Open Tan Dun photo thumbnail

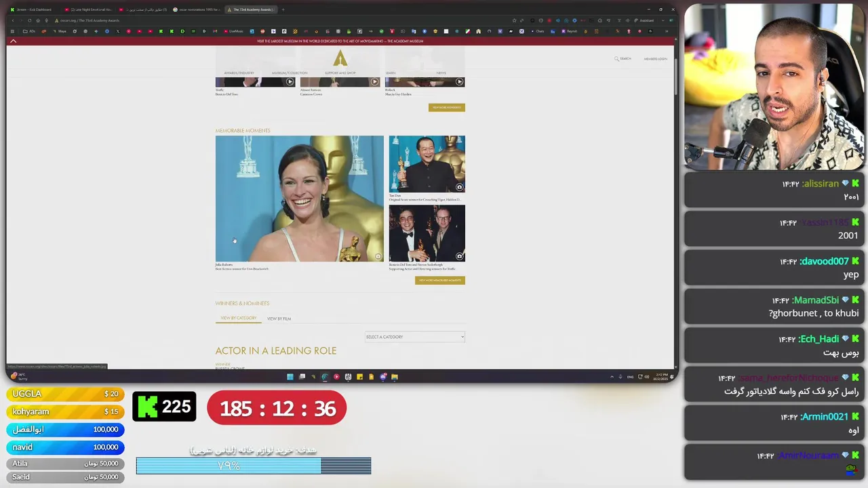(x=427, y=164)
